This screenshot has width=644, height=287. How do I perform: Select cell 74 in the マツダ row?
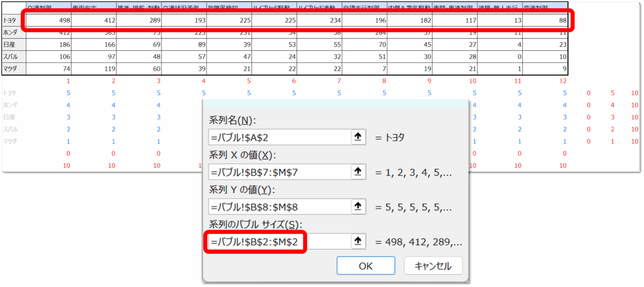tap(48, 69)
